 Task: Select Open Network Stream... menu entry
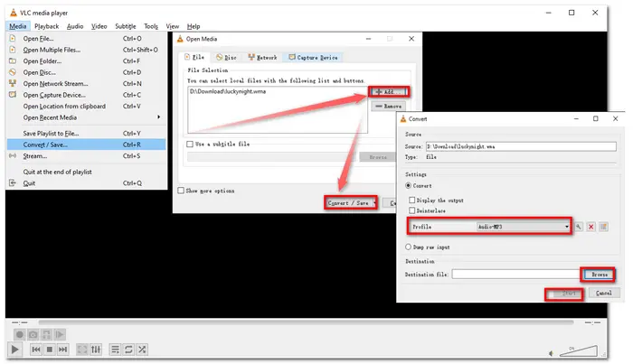(x=87, y=83)
